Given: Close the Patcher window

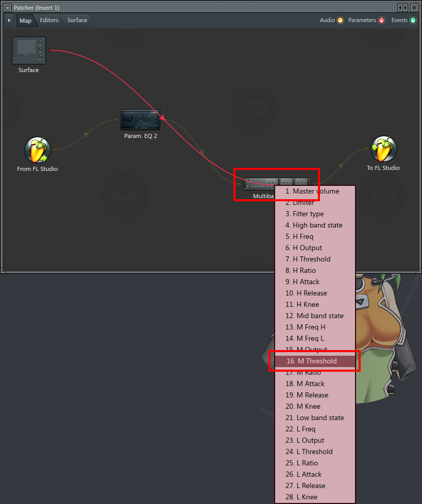Looking at the screenshot, I should [414, 7].
